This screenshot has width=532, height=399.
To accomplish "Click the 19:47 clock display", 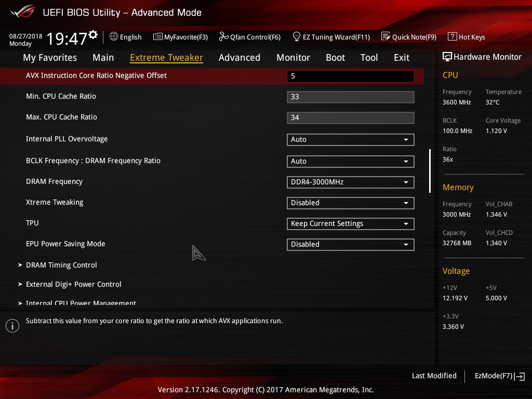I will coord(67,38).
